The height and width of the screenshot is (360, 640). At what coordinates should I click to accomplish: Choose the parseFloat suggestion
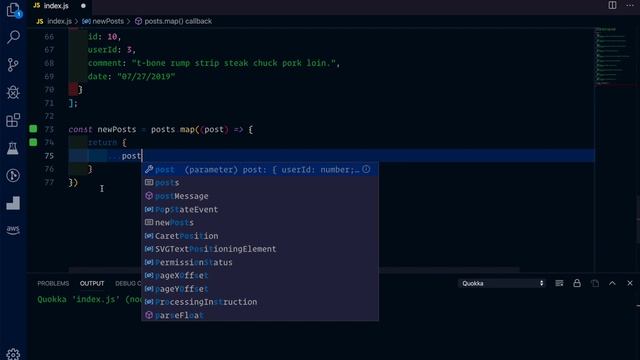point(260,315)
